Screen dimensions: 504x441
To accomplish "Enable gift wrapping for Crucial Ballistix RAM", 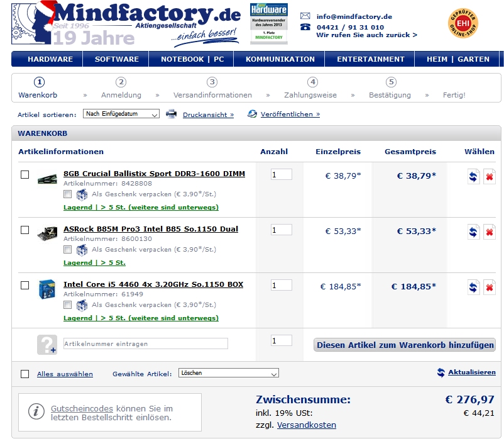I will (67, 194).
